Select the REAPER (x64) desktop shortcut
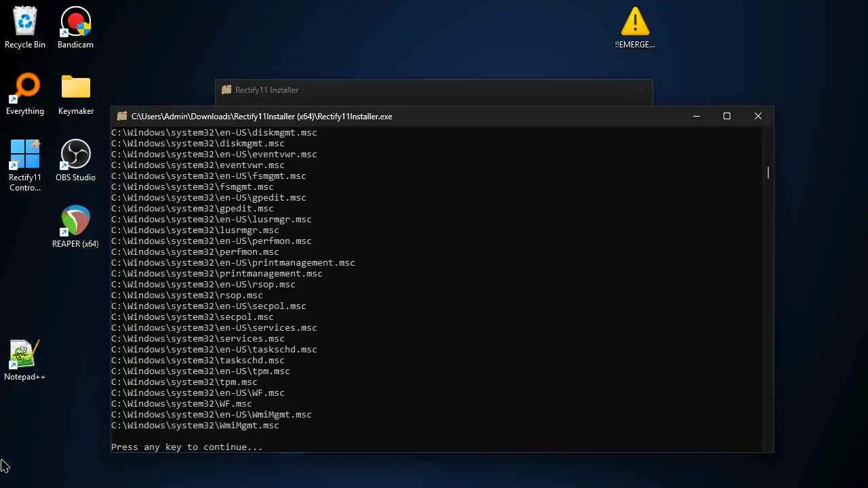The image size is (868, 488). (75, 227)
